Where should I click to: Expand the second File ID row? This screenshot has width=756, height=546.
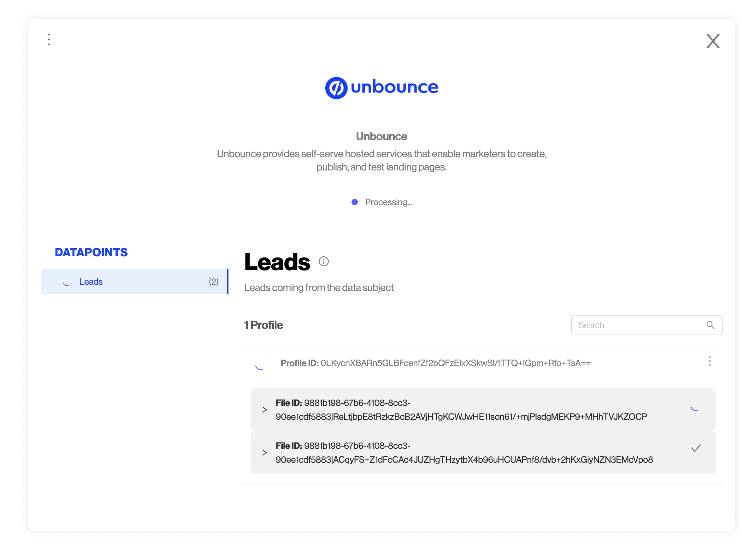pyautogui.click(x=264, y=453)
